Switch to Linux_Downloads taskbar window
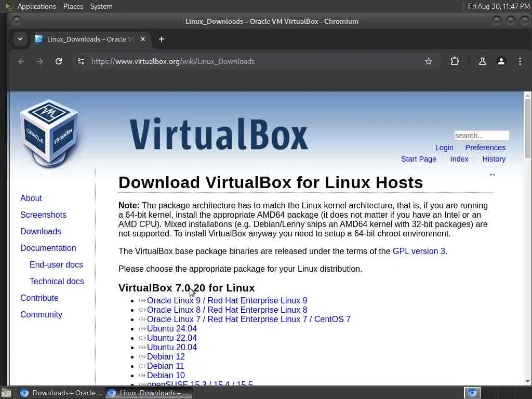 [149, 393]
